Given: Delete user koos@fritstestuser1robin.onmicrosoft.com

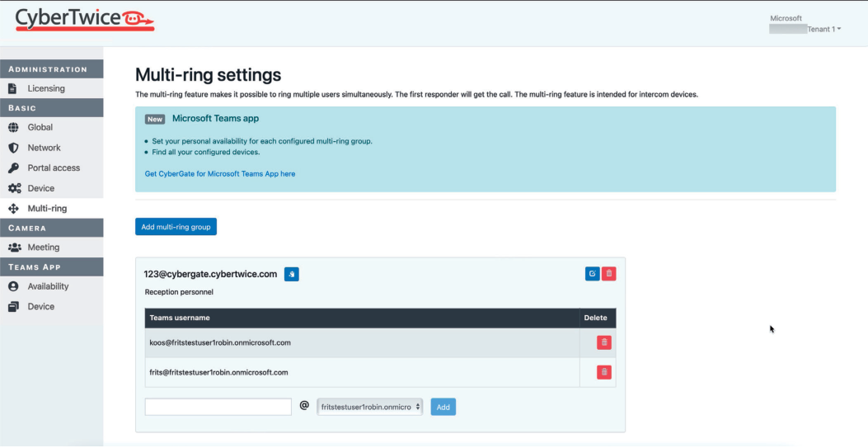Looking at the screenshot, I should click(x=604, y=342).
